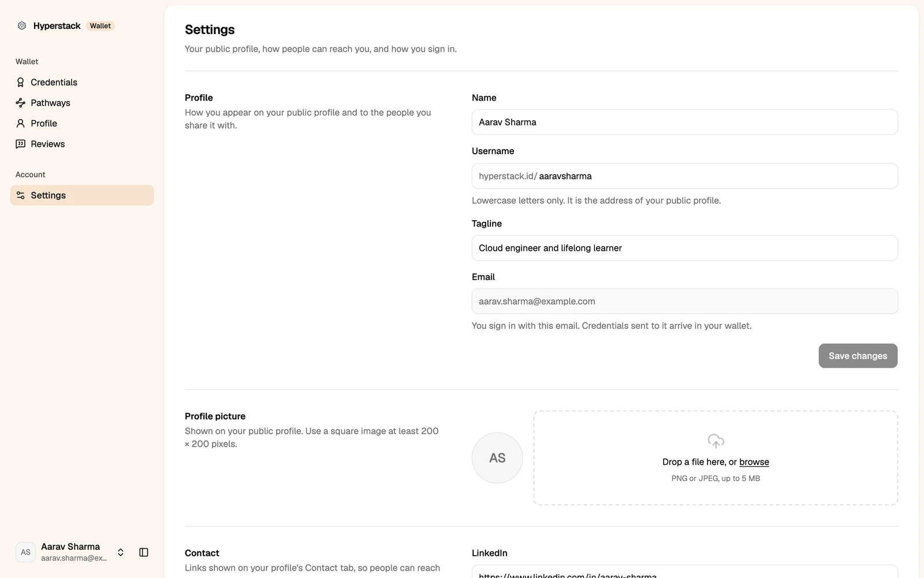Click the file drop zone area
Image resolution: width=924 pixels, height=578 pixels.
pyautogui.click(x=716, y=458)
